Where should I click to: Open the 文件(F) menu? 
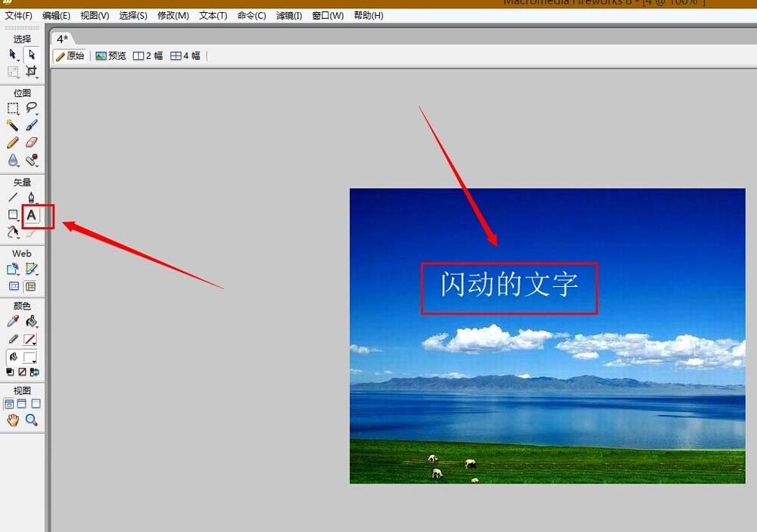pyautogui.click(x=18, y=15)
